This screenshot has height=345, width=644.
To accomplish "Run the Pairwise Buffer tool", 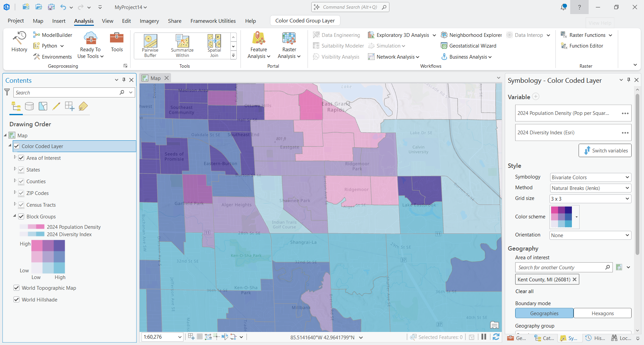I will coord(150,46).
